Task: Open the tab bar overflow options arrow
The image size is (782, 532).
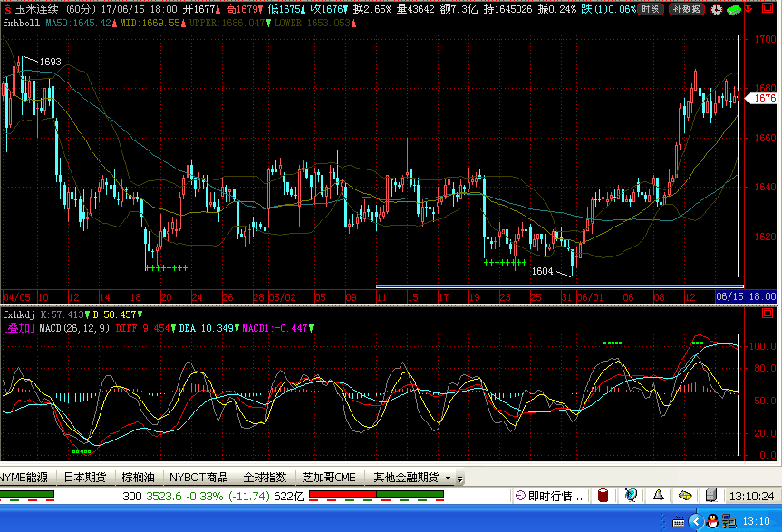Action: tap(459, 478)
